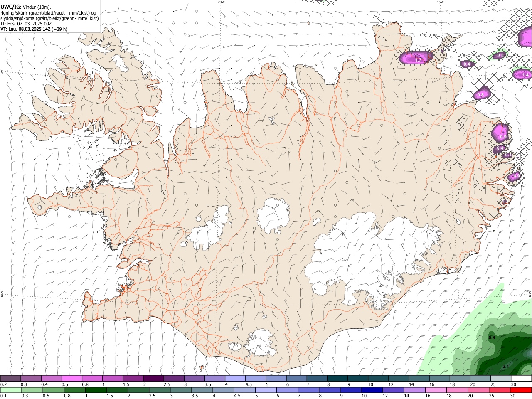Screen dimensions: 532x399
Task: Click the 0.2 label in the upper legend row
Action: pos(4,384)
